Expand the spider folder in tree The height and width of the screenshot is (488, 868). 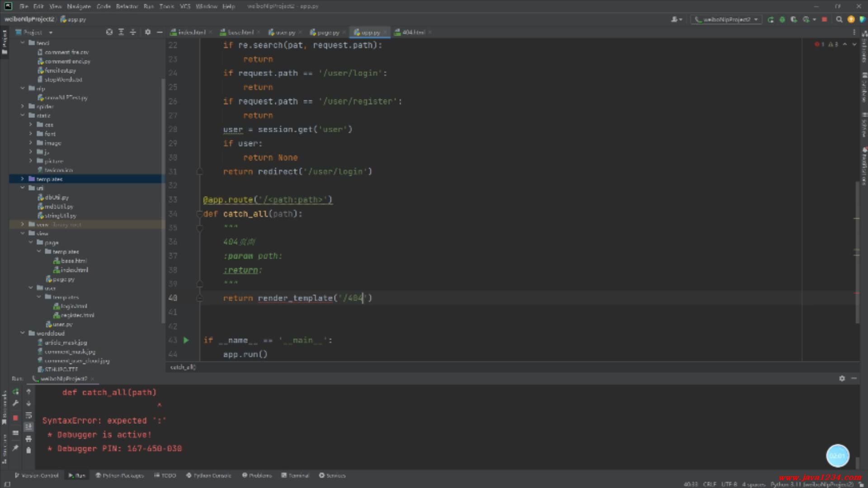23,107
